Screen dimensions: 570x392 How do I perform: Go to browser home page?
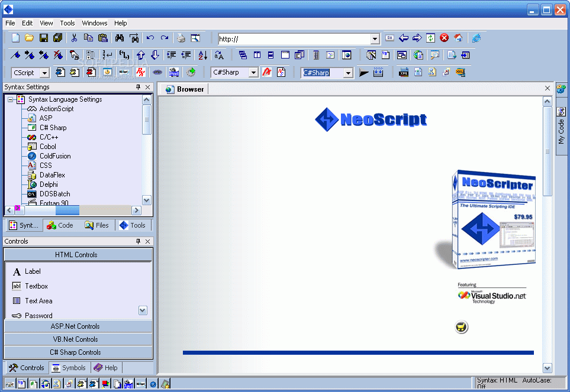coord(458,38)
